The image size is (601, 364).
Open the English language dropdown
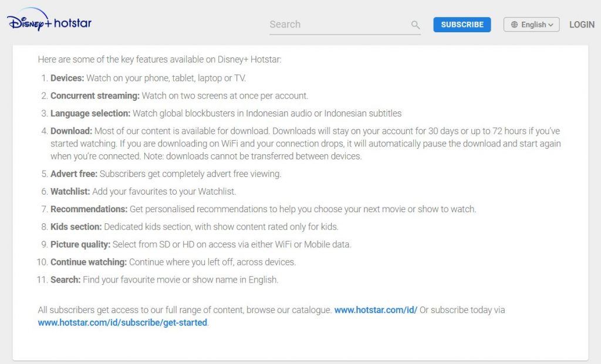[x=531, y=25]
